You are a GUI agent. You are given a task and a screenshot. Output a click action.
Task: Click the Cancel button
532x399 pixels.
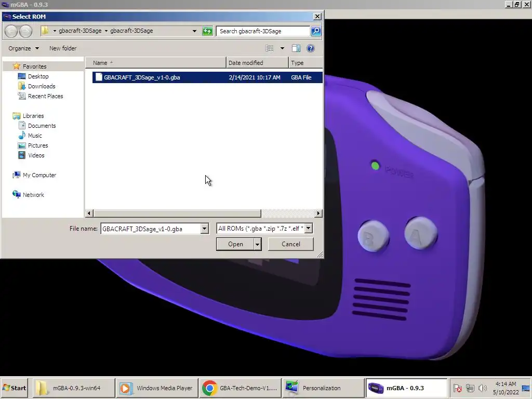291,244
